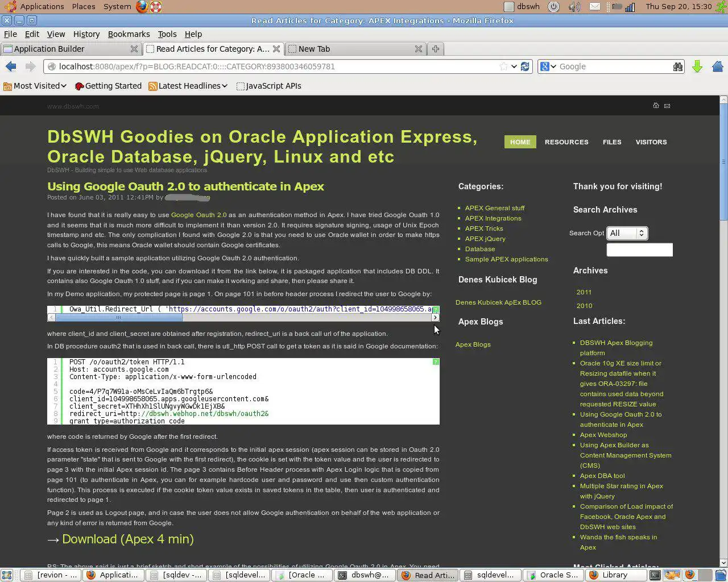Follow the Download (Apex 4 min) link

128,539
